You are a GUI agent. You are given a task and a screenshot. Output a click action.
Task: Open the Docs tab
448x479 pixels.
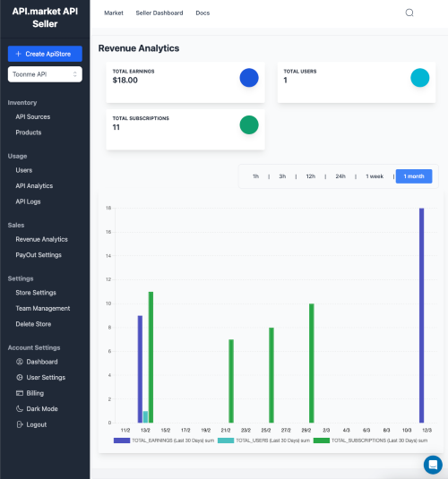(202, 13)
